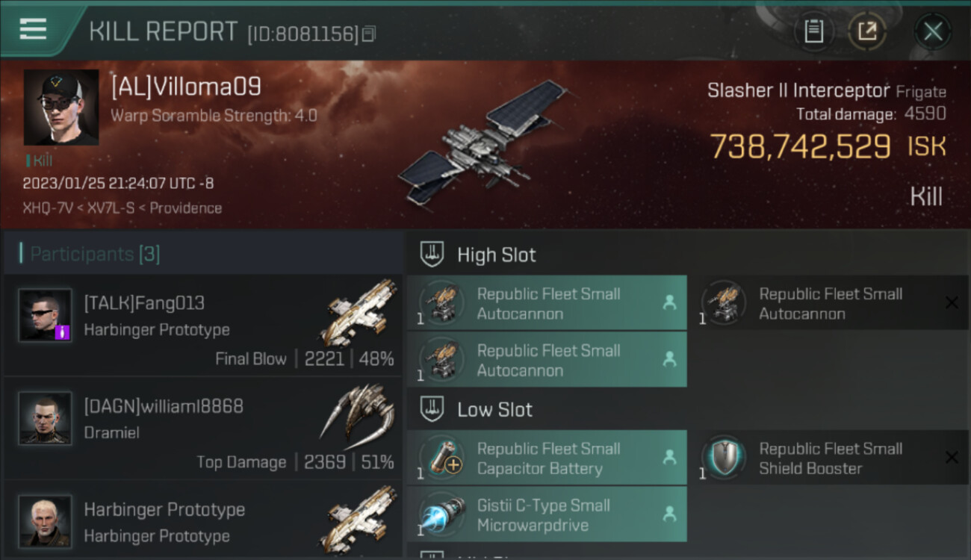Click the Republic Fleet Small Capacitor Battery icon

441,458
